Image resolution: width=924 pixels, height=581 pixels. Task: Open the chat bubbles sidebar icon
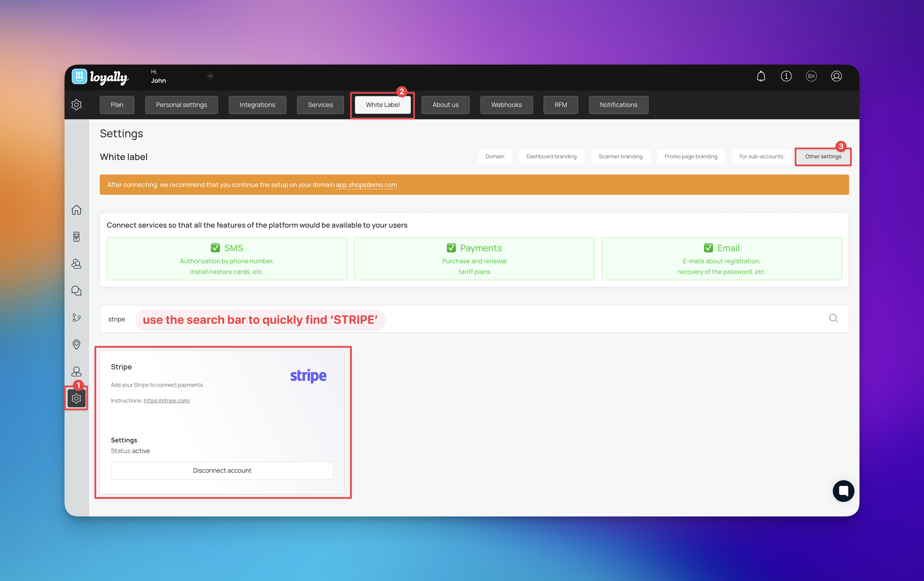pos(76,291)
